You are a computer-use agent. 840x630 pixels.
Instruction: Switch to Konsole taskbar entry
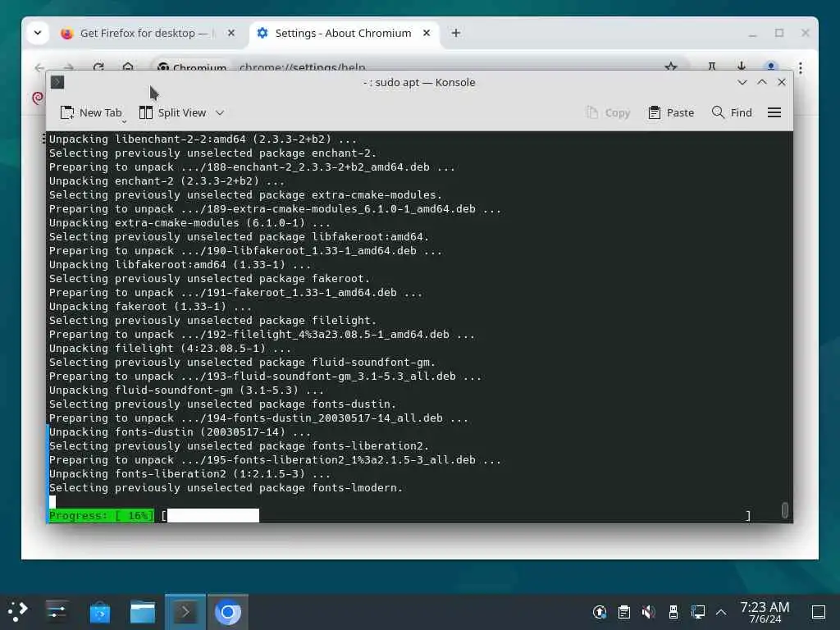pos(185,612)
